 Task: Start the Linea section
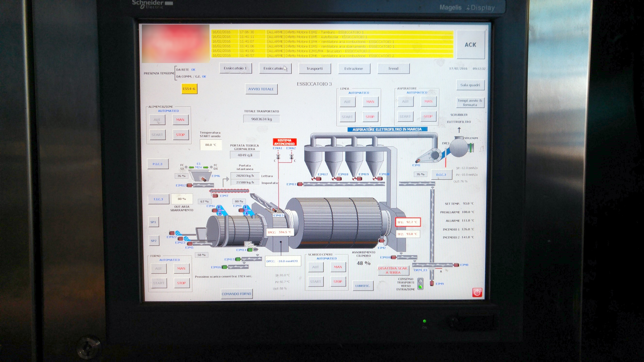tap(347, 117)
